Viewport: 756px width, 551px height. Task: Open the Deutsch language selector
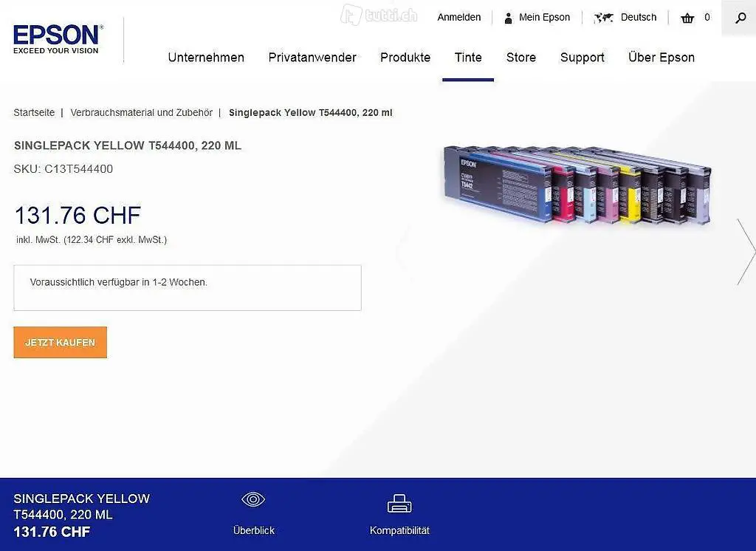639,18
